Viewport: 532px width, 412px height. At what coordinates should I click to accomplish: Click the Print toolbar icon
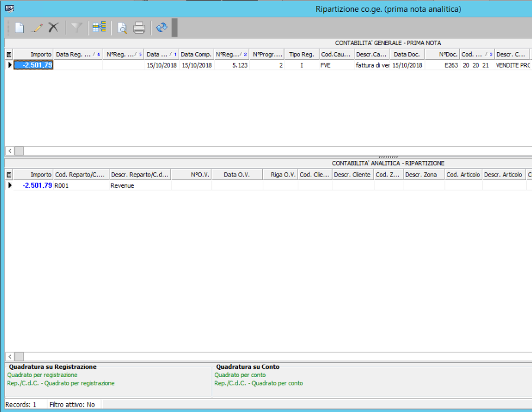(x=139, y=28)
